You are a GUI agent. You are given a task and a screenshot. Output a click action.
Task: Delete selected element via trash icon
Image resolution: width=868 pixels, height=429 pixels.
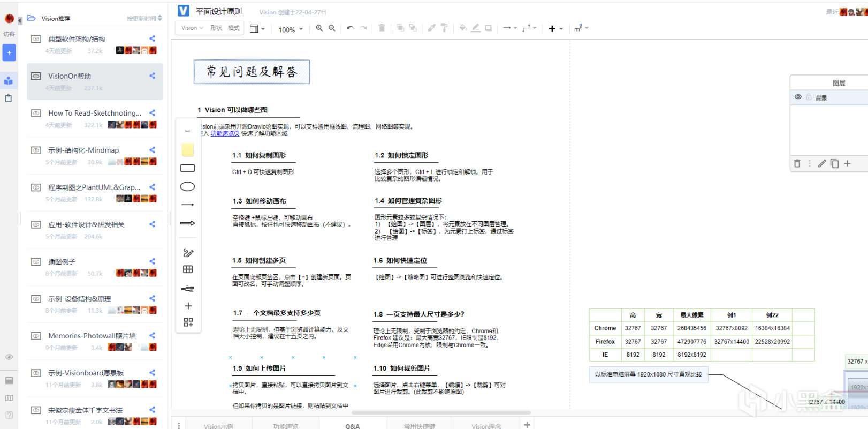[x=382, y=28]
